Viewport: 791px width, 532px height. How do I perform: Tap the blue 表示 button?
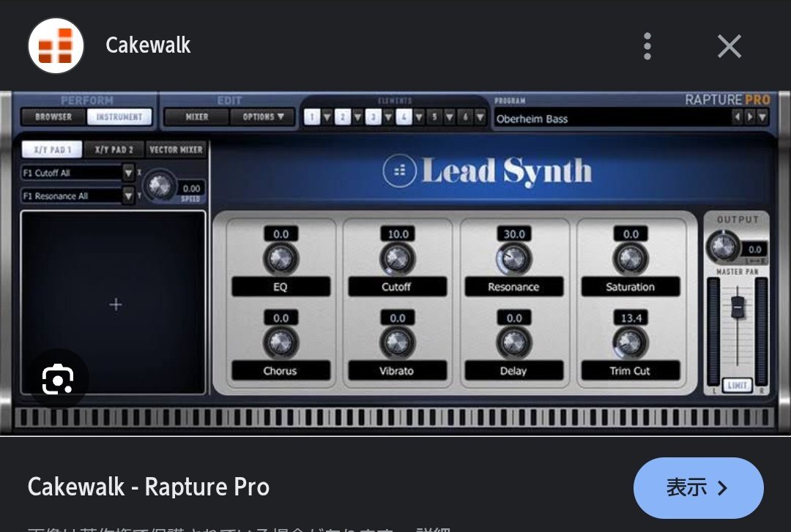tap(698, 487)
